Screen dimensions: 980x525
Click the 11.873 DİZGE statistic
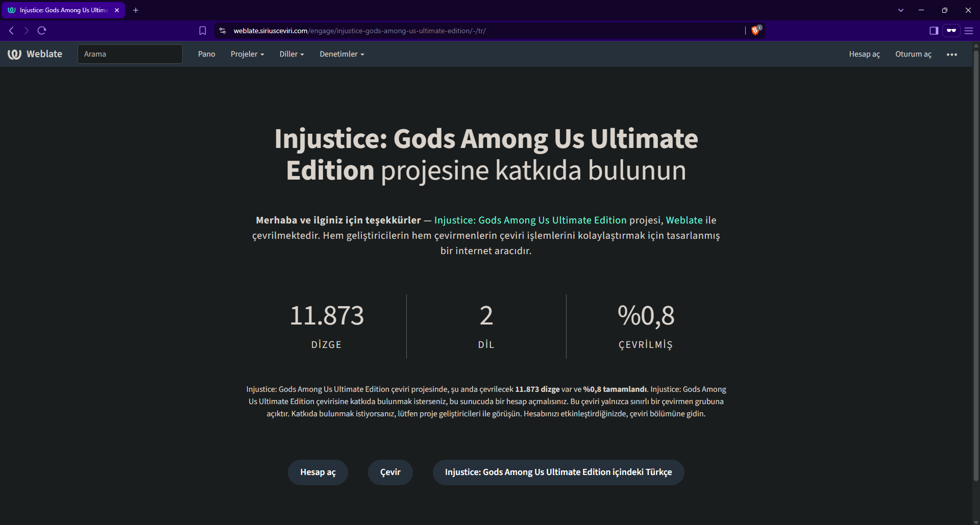(327, 326)
